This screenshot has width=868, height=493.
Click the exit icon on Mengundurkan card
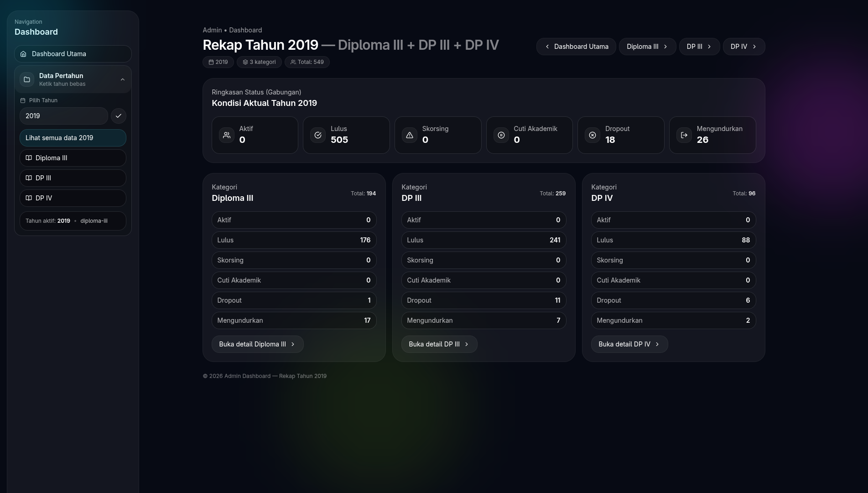point(684,135)
